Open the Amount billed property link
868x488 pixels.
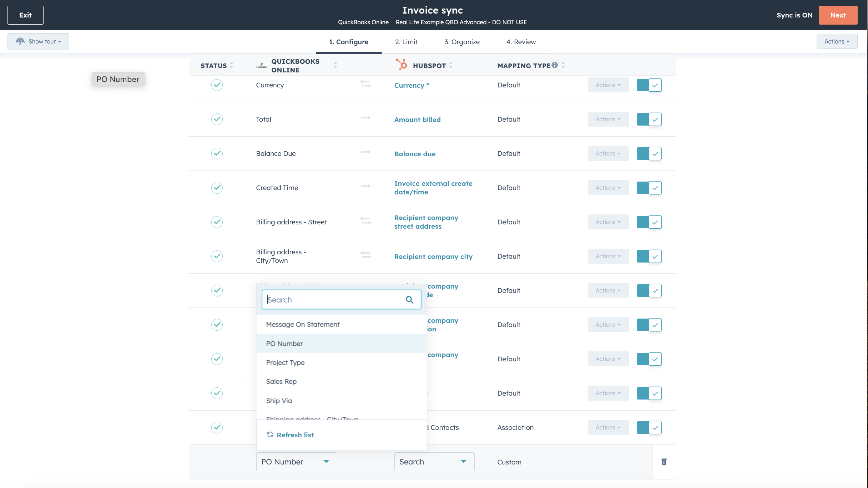pos(417,120)
